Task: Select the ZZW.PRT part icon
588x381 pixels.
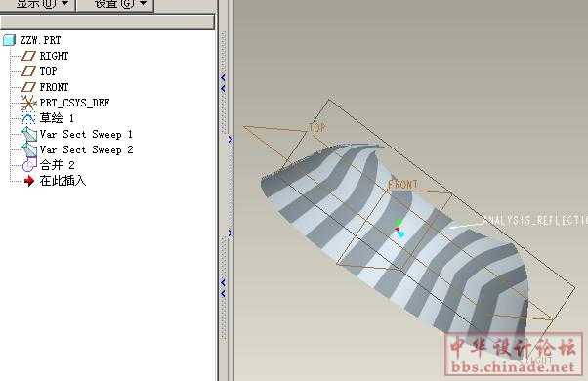Action: click(10, 40)
